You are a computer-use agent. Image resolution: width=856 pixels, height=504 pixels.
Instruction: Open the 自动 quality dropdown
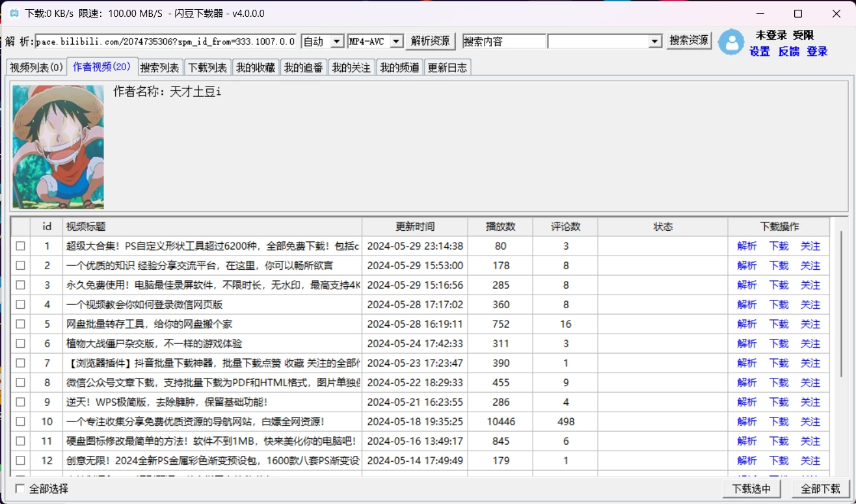coord(323,42)
